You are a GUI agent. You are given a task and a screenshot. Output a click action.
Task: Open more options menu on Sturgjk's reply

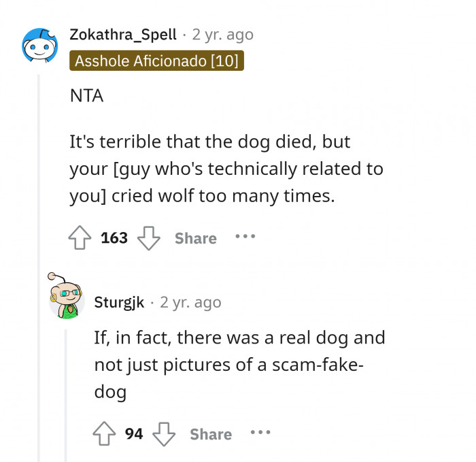pyautogui.click(x=260, y=433)
